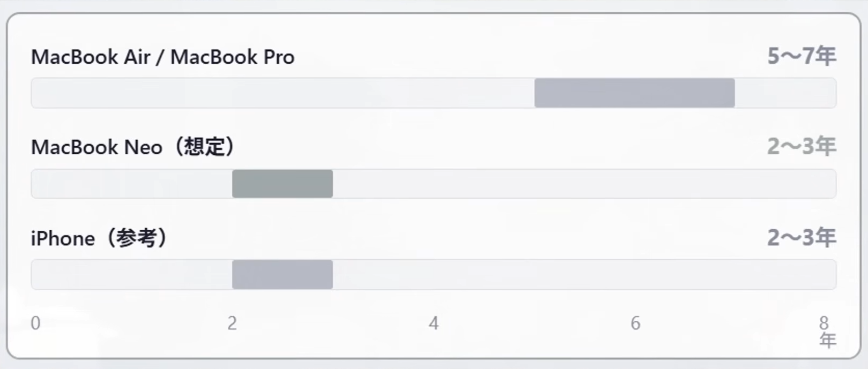Click the iPhone（参考） row label
Image resolution: width=868 pixels, height=369 pixels.
tap(99, 238)
